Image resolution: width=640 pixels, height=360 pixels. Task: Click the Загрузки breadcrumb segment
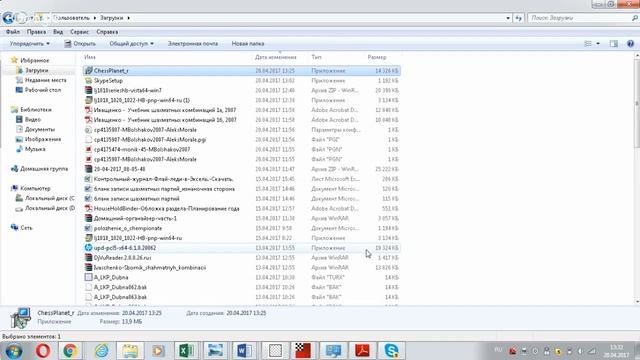point(111,18)
